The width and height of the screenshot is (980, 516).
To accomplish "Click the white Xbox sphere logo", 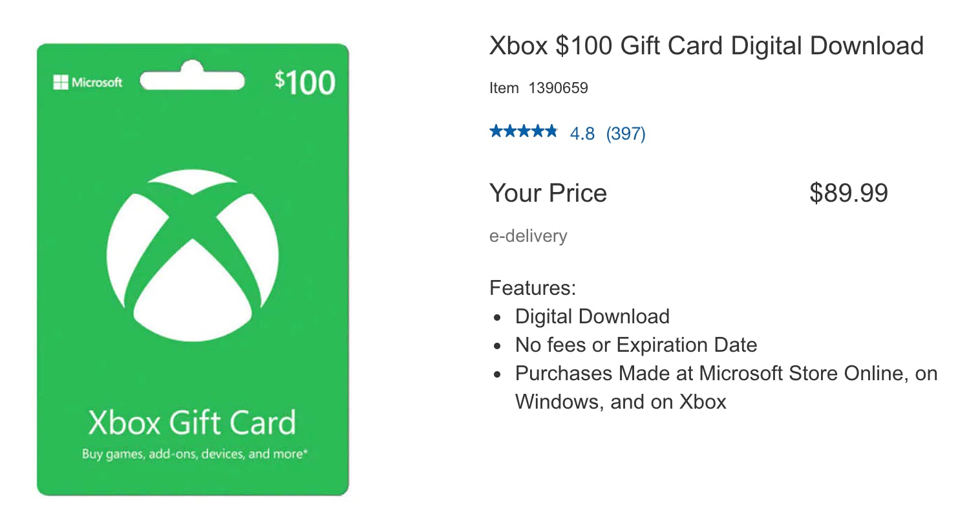I will 193,257.
